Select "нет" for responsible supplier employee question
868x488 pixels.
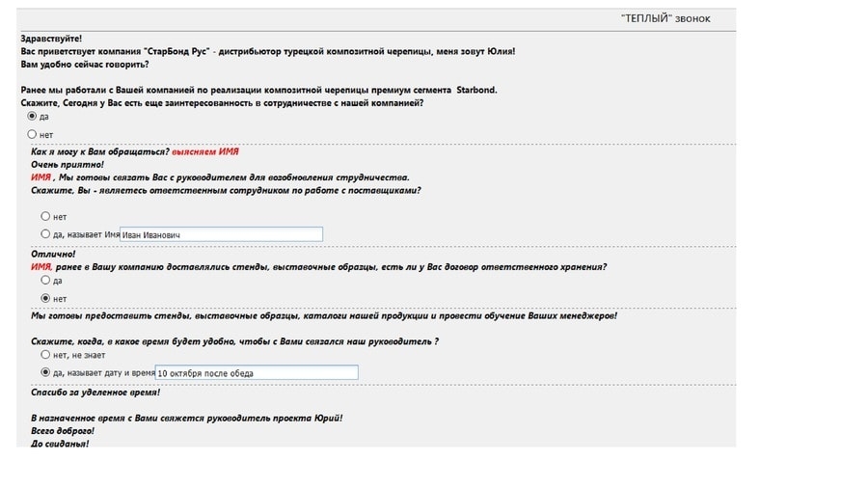click(x=45, y=216)
